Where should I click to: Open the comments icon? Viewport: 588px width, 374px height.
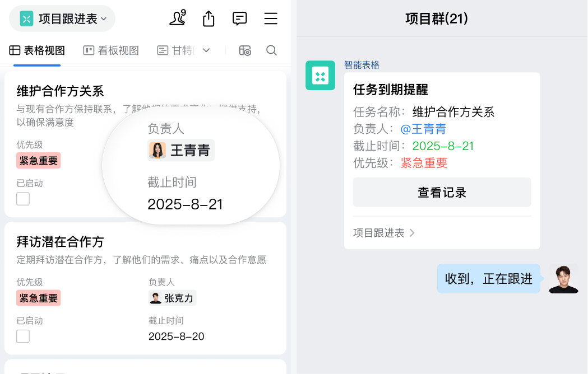coord(239,18)
